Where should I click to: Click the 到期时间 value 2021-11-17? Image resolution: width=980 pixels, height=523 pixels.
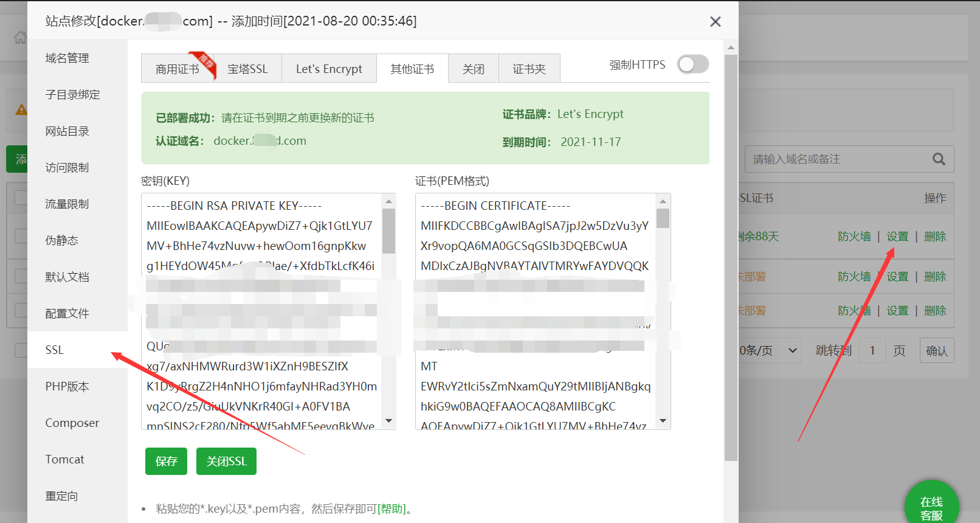(591, 142)
